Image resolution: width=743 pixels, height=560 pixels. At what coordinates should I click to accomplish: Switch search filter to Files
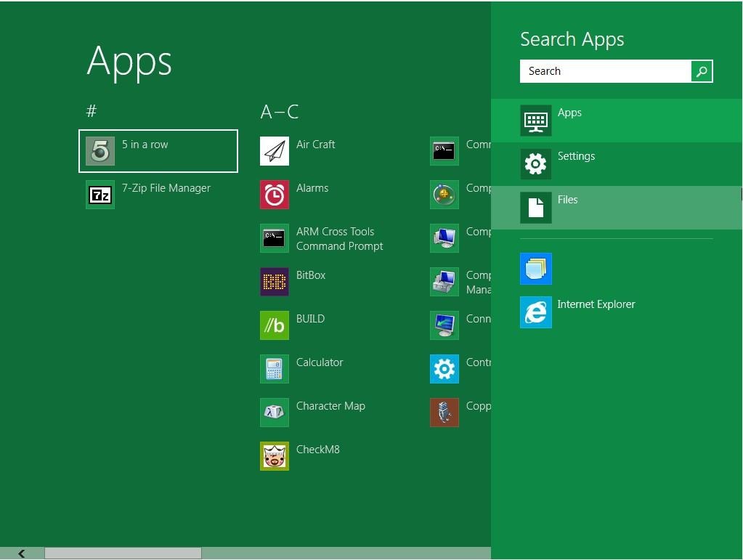click(567, 207)
